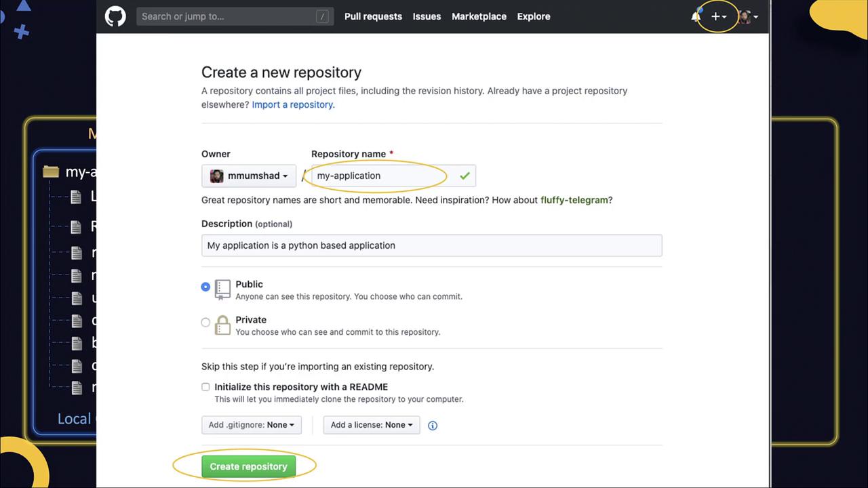Click the folder icon for my-application
This screenshot has height=488, width=868.
click(x=51, y=171)
